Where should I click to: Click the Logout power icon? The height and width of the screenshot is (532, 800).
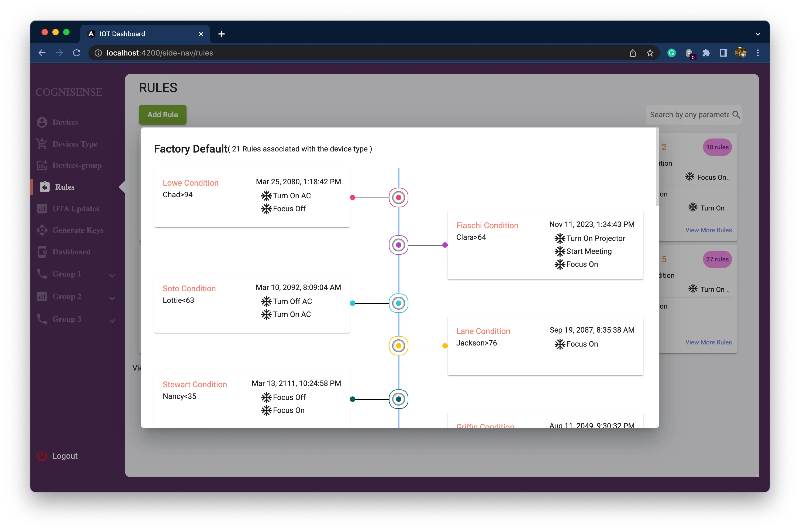click(x=42, y=456)
